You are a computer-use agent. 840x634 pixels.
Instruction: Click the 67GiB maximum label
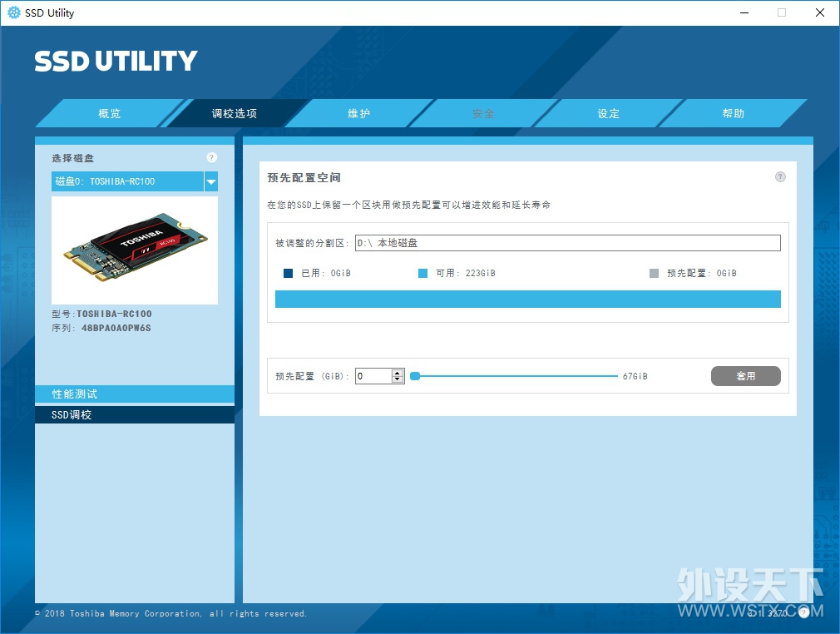[x=635, y=376]
